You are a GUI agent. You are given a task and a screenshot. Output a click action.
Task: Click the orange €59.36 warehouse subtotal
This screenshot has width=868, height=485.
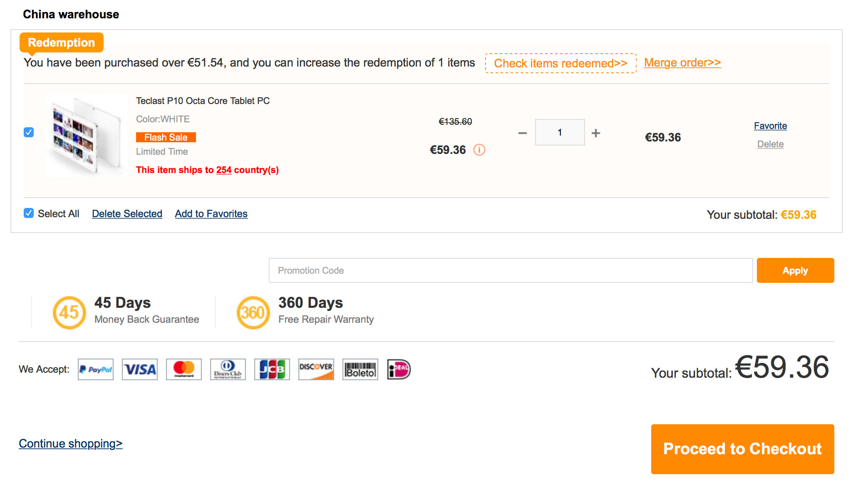799,215
